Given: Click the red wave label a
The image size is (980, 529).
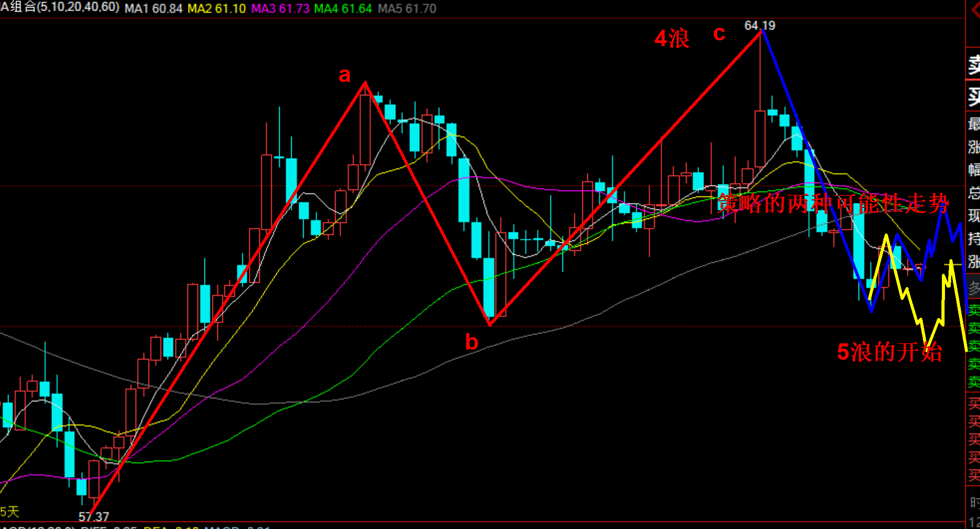Looking at the screenshot, I should click(x=344, y=75).
